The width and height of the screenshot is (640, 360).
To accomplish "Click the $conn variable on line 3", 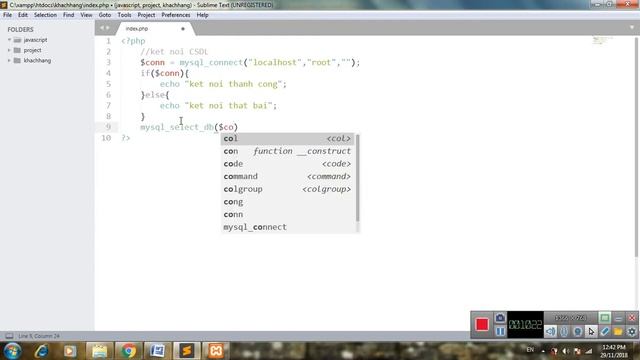I will click(153, 62).
